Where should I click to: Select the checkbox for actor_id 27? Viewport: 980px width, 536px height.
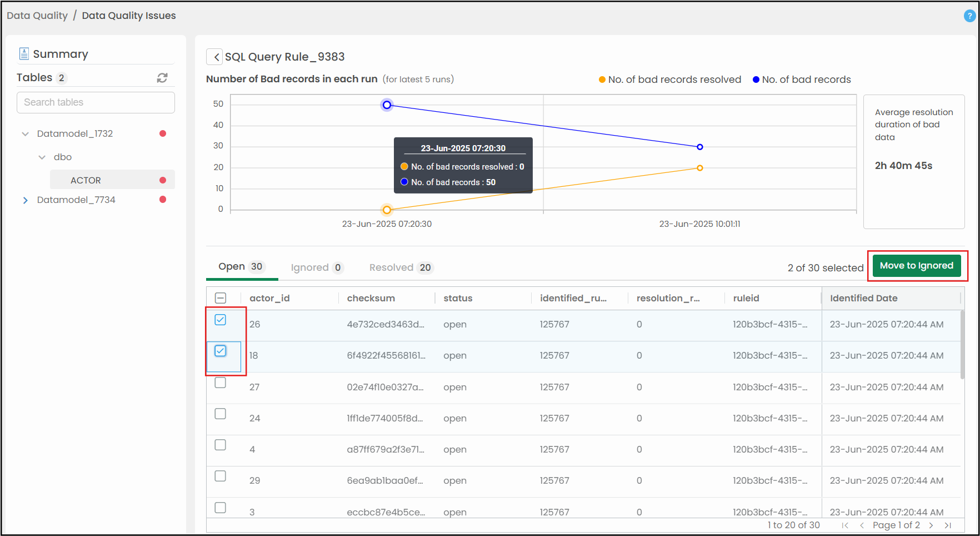coord(221,383)
